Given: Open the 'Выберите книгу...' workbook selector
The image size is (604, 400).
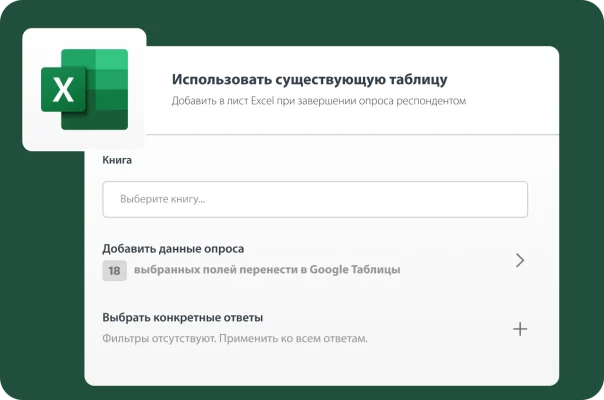Looking at the screenshot, I should click(x=315, y=199).
